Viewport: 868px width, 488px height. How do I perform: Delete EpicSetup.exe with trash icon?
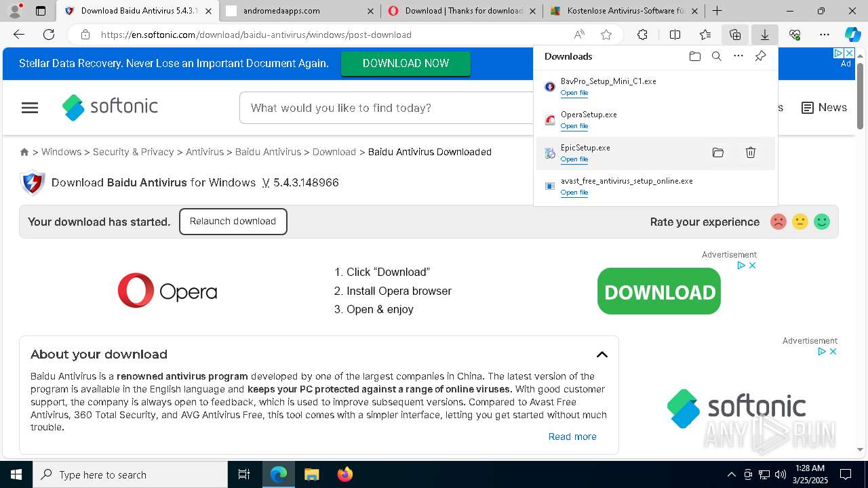[x=751, y=153]
